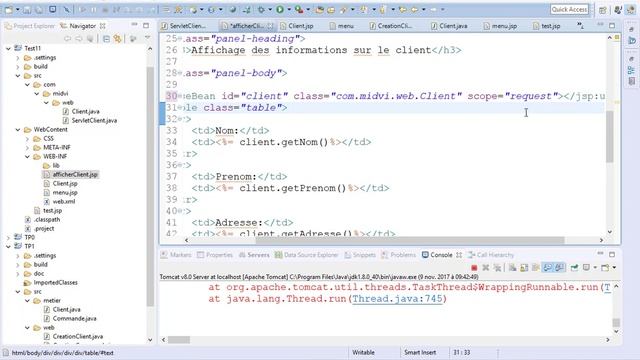The height and width of the screenshot is (360, 640).
Task: Toggle Show Console on standard error
Action: point(559,268)
